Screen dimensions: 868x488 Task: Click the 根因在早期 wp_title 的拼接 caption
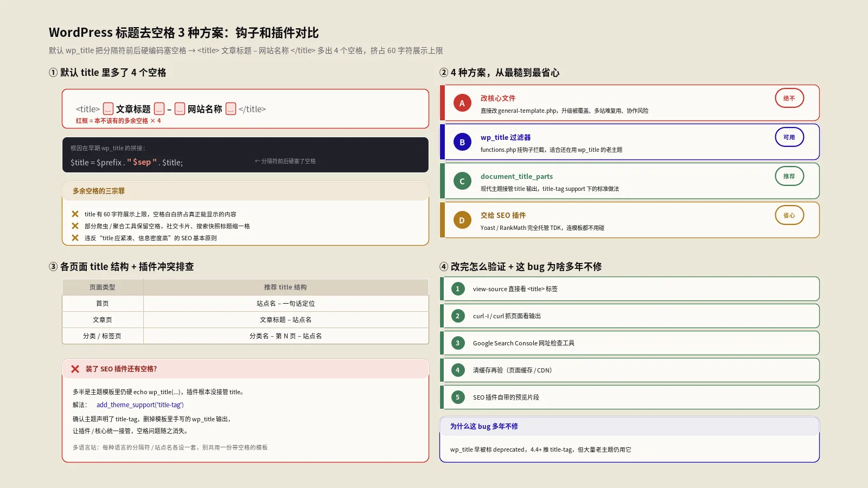pyautogui.click(x=108, y=148)
